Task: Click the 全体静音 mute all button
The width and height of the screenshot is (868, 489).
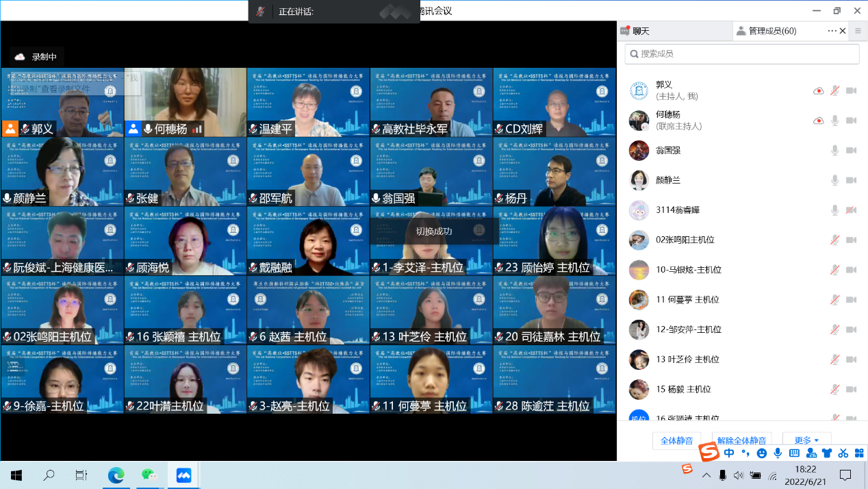Action: [676, 440]
